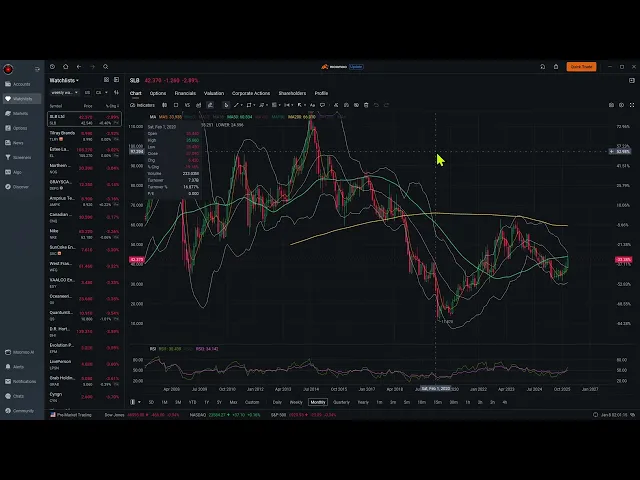The width and height of the screenshot is (640, 480).
Task: Open Notifications from the sidebar
Action: click(x=21, y=382)
